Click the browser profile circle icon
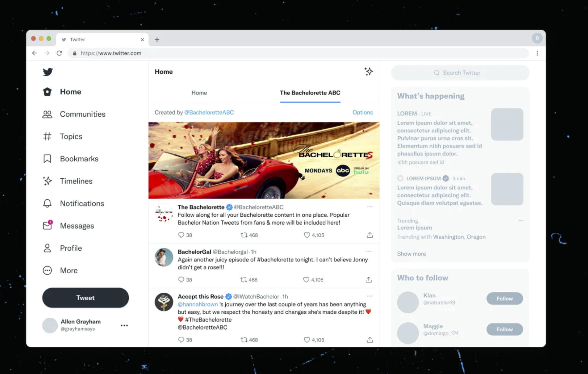This screenshot has width=588, height=374. coord(537,38)
